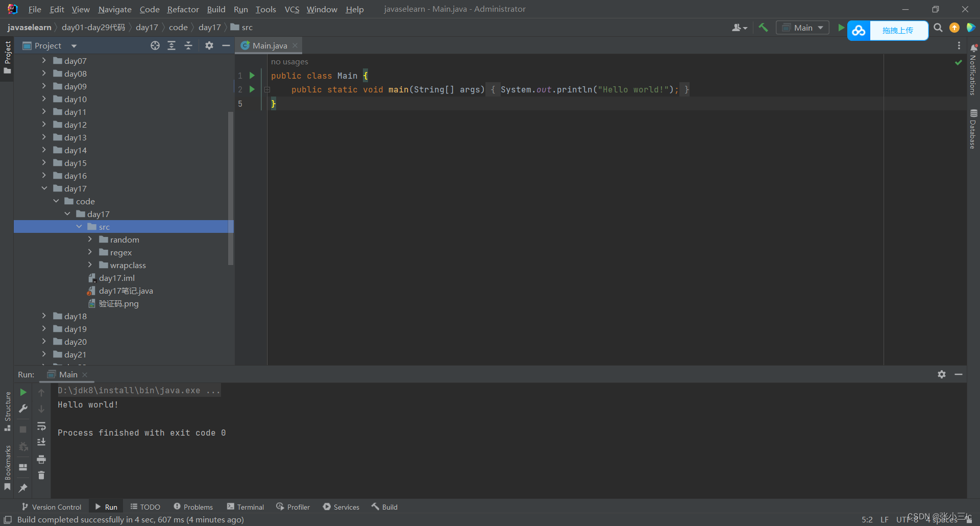This screenshot has height=526, width=980.
Task: Print the console output
Action: (41, 459)
